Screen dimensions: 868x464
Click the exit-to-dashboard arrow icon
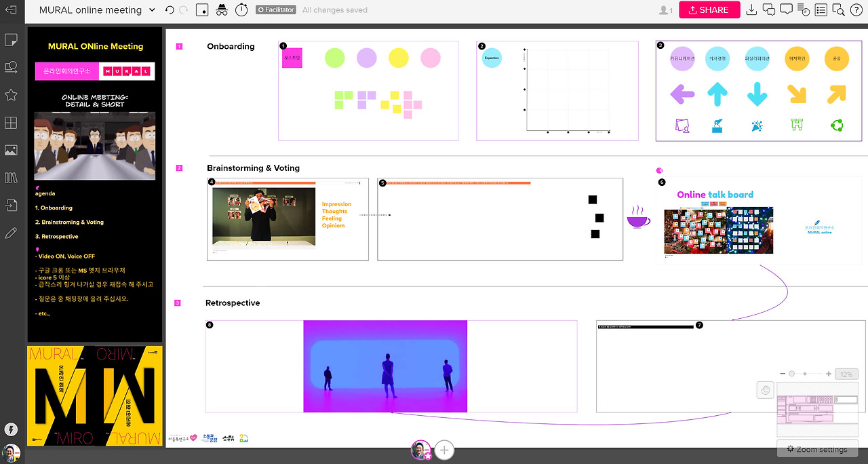click(x=10, y=10)
